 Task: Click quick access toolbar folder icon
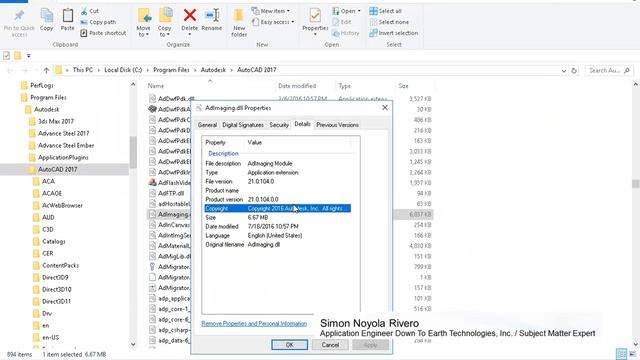18,56
